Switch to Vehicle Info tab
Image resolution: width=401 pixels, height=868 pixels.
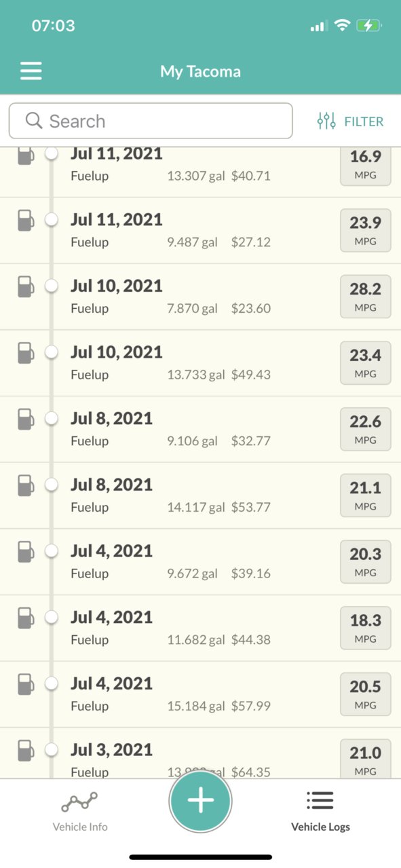[80, 809]
